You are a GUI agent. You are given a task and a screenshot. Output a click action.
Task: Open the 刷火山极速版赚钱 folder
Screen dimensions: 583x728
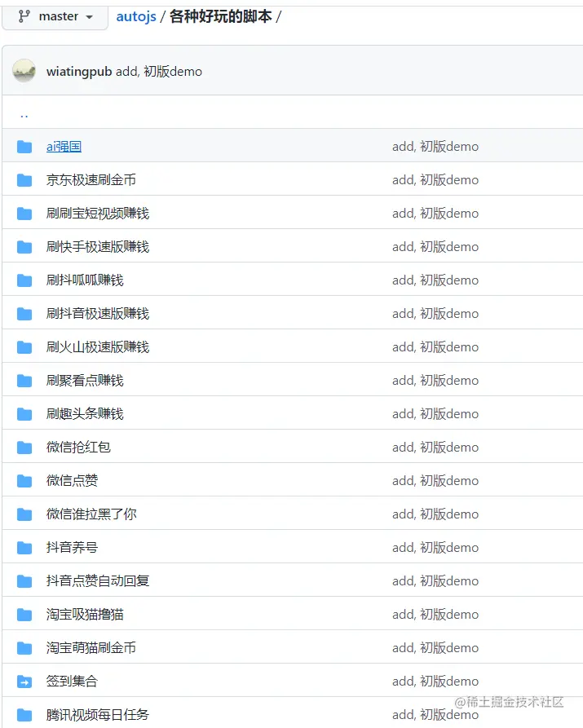pyautogui.click(x=98, y=347)
